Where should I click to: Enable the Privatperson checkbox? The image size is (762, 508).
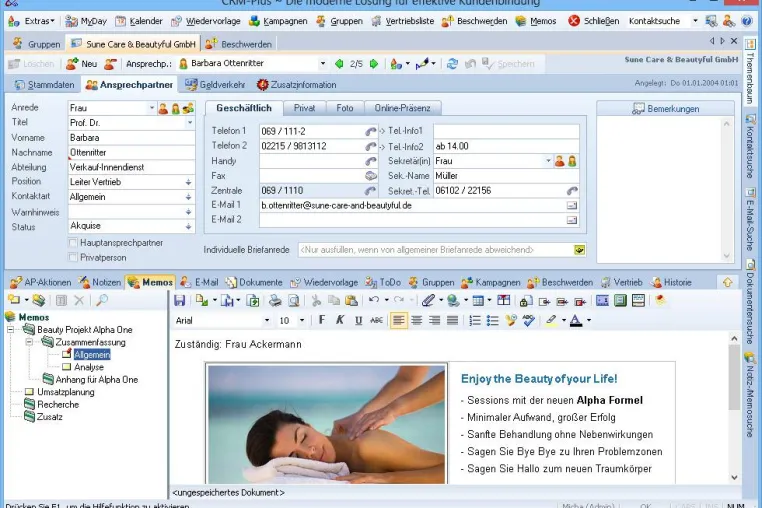(73, 257)
